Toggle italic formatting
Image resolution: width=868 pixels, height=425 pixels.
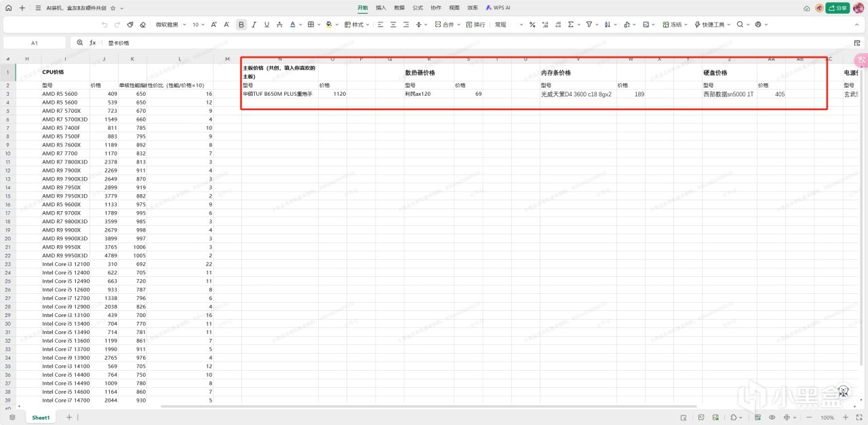click(x=254, y=24)
